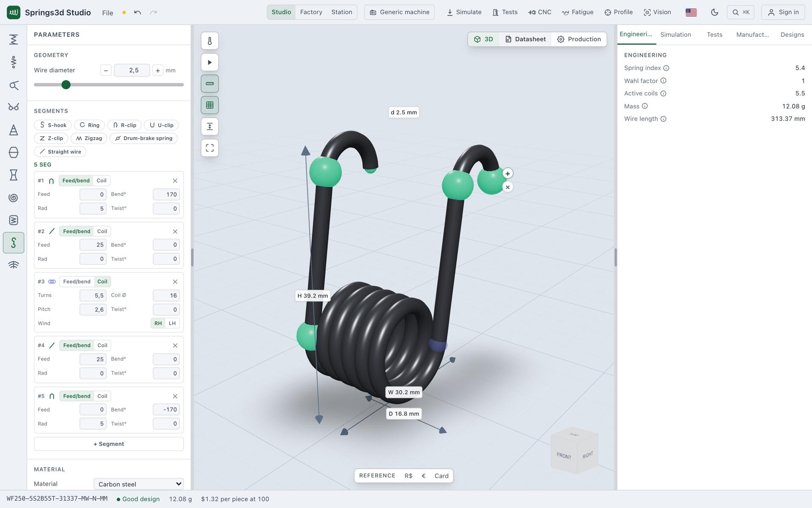Start the animation play button
Screen dimensions: 812x508
point(210,62)
